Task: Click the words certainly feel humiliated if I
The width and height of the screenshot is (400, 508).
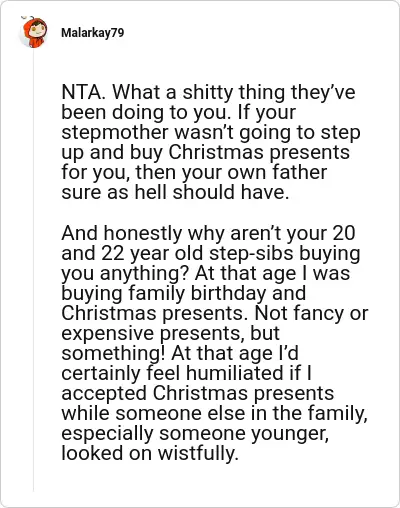Action: coord(187,373)
